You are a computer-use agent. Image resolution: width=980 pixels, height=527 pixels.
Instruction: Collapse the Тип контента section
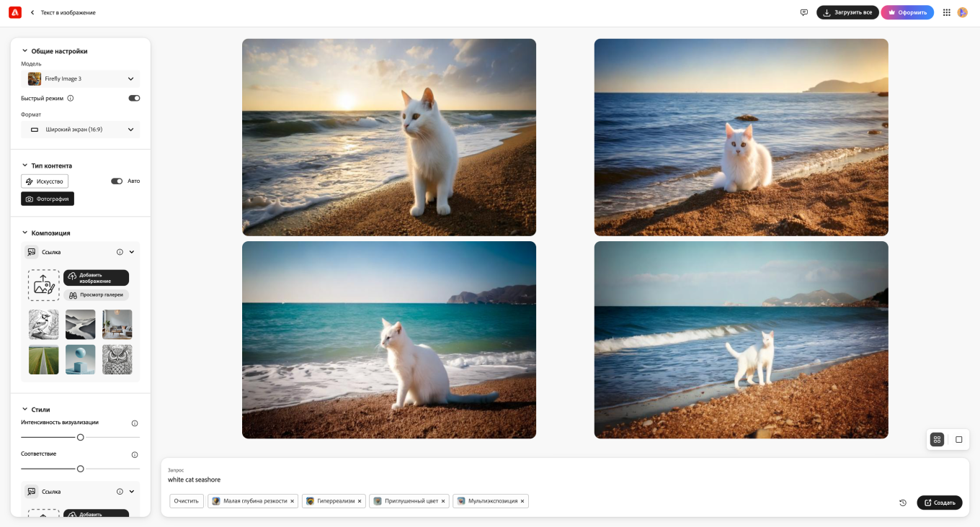tap(24, 166)
